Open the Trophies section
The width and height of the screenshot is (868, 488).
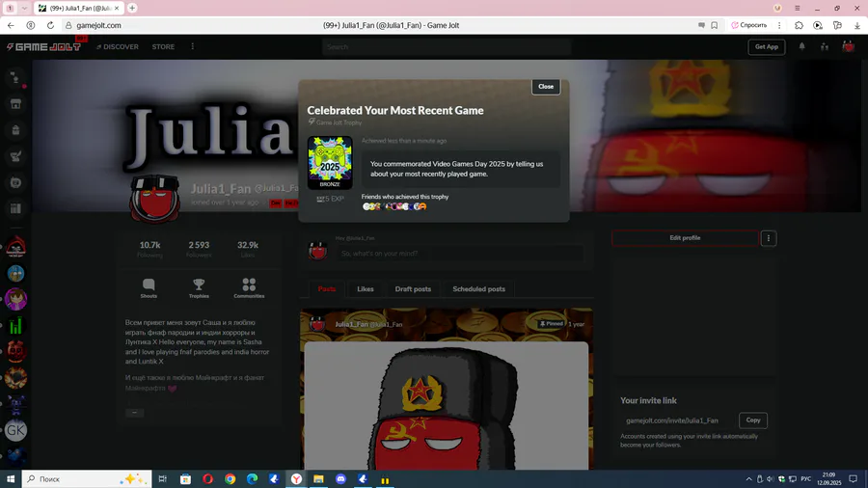point(199,288)
